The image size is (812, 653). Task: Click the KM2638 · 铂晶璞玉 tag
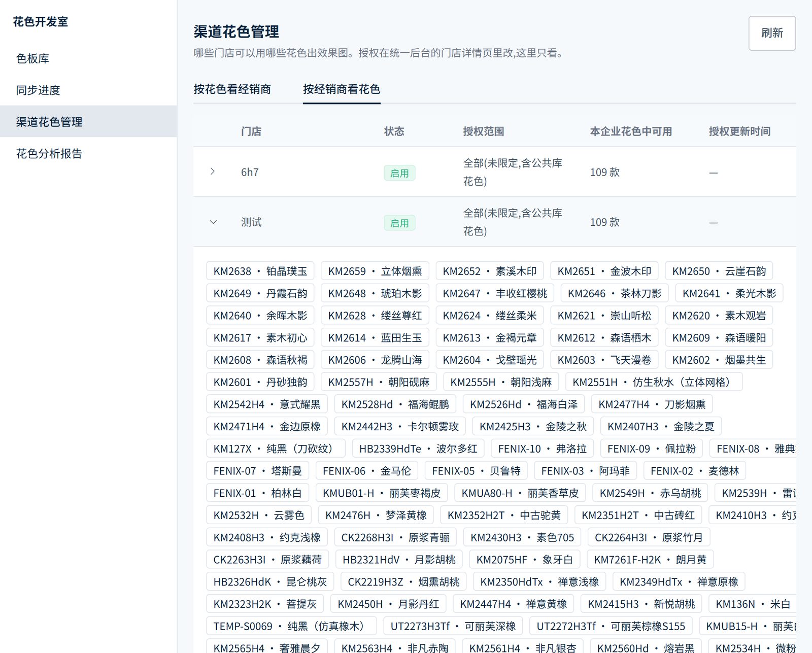pos(260,271)
